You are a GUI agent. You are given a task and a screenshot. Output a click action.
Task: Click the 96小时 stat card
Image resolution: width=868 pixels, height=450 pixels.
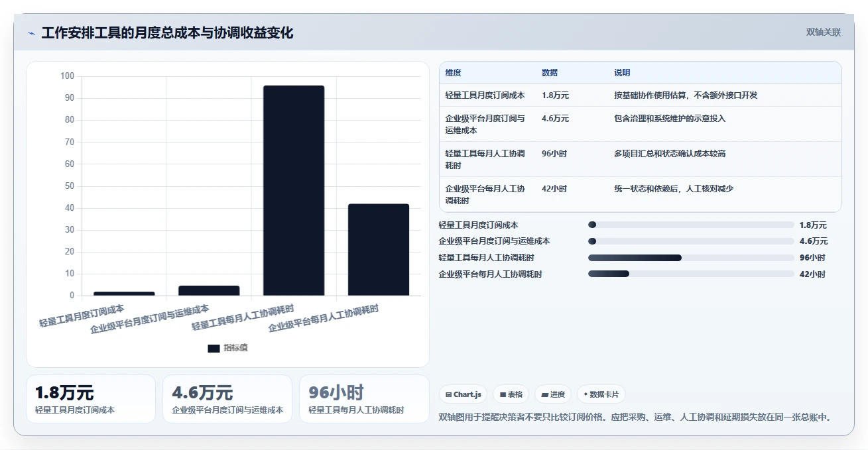pyautogui.click(x=364, y=399)
